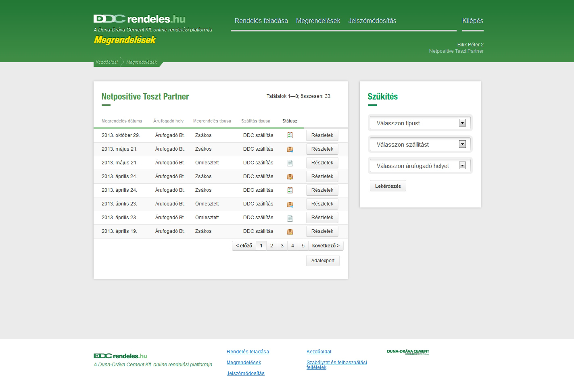Image resolution: width=574 pixels, height=392 pixels.
Task: Click box-with-pencil status icon in április 19 row
Action: click(290, 231)
